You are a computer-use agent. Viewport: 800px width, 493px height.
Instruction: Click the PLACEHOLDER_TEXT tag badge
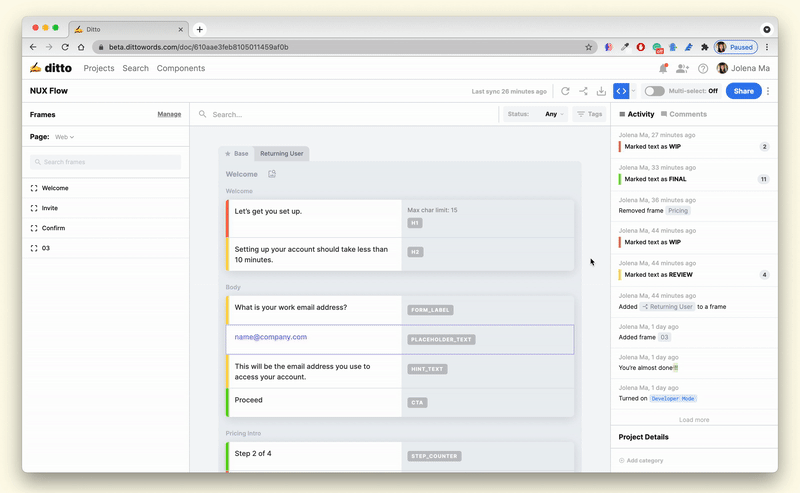coord(441,339)
